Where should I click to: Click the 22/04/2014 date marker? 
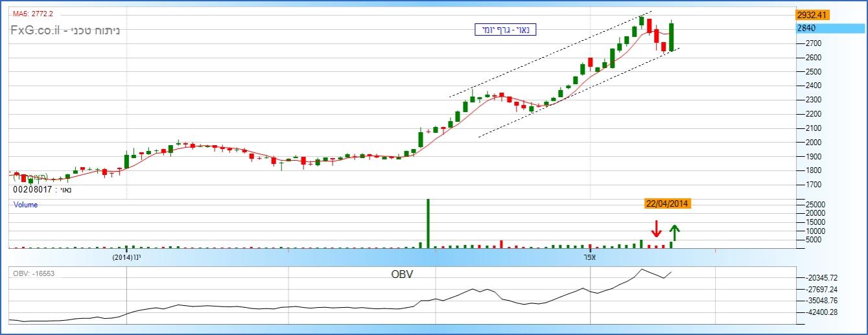[x=667, y=203]
